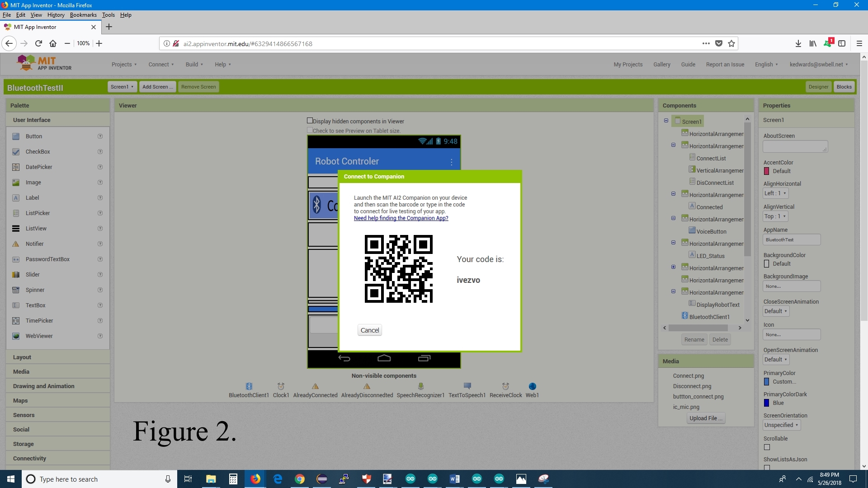The width and height of the screenshot is (868, 488).
Task: Click the Add Screen button
Action: tap(157, 87)
